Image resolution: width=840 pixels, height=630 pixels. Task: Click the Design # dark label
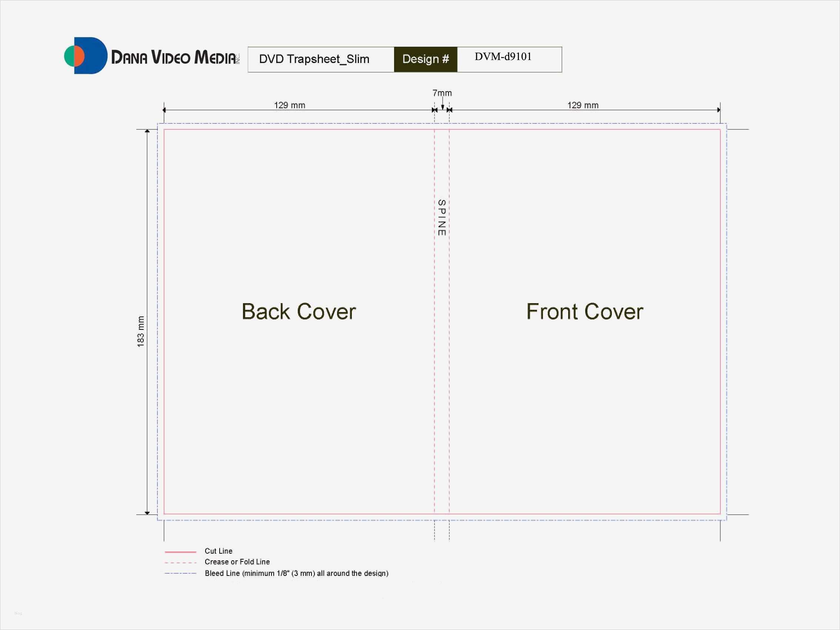tap(425, 59)
